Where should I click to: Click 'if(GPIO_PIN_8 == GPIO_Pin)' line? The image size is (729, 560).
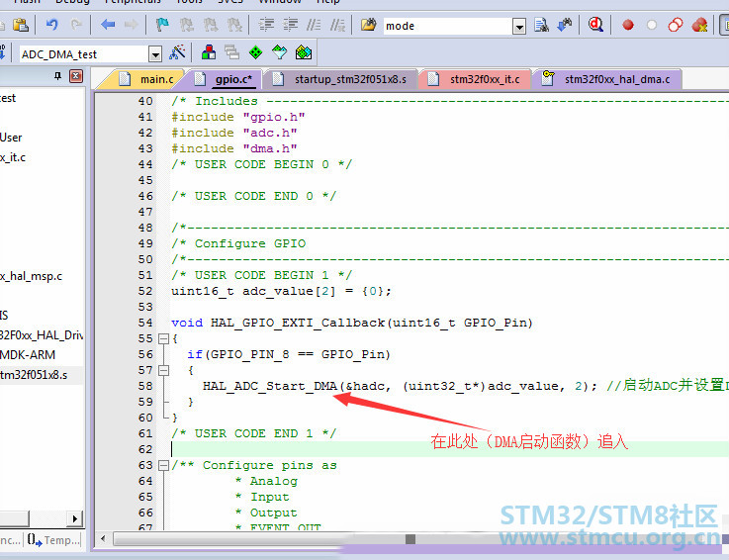tap(289, 354)
